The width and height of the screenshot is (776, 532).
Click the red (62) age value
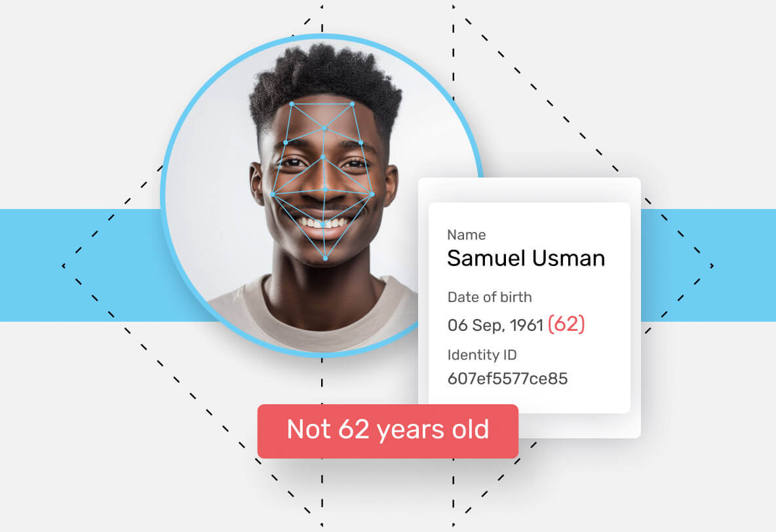(566, 324)
